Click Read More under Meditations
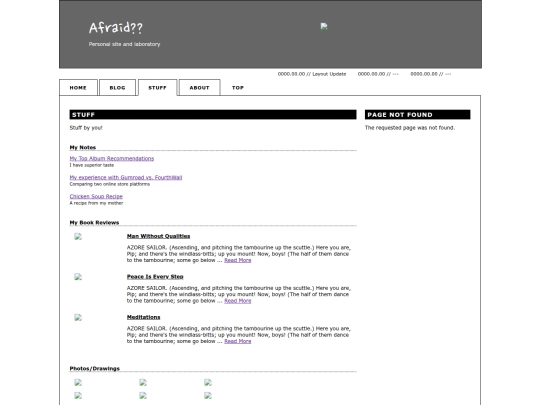The height and width of the screenshot is (405, 540). (x=238, y=341)
